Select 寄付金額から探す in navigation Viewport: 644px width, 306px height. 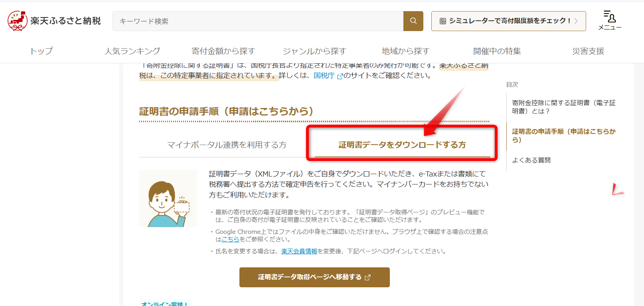point(223,51)
